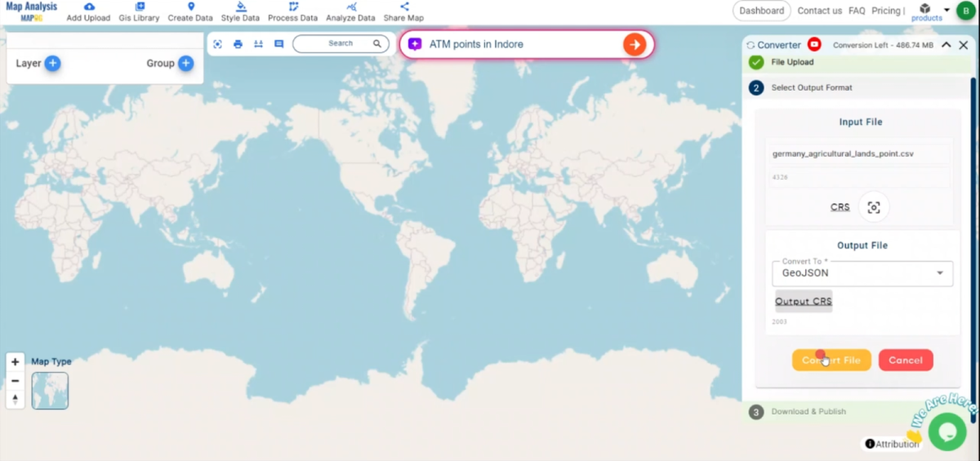980x461 pixels.
Task: Click the magnifier icon in Search box
Action: (x=377, y=43)
